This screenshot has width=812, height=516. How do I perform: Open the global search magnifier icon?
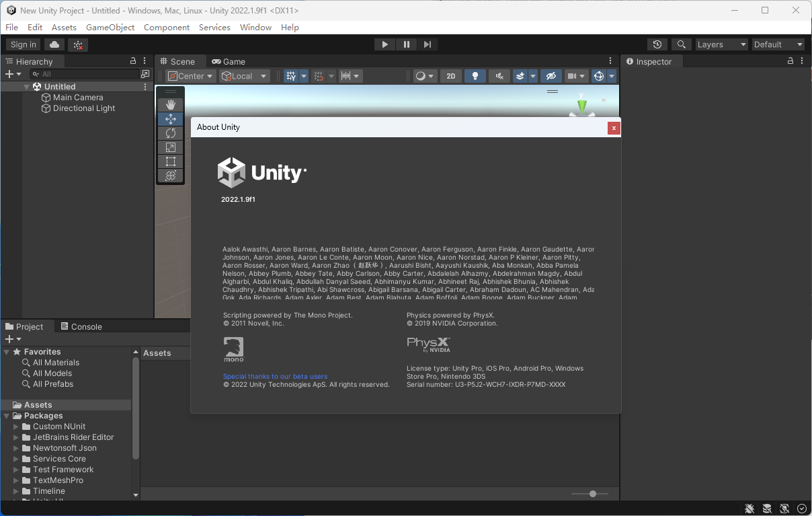tap(682, 44)
